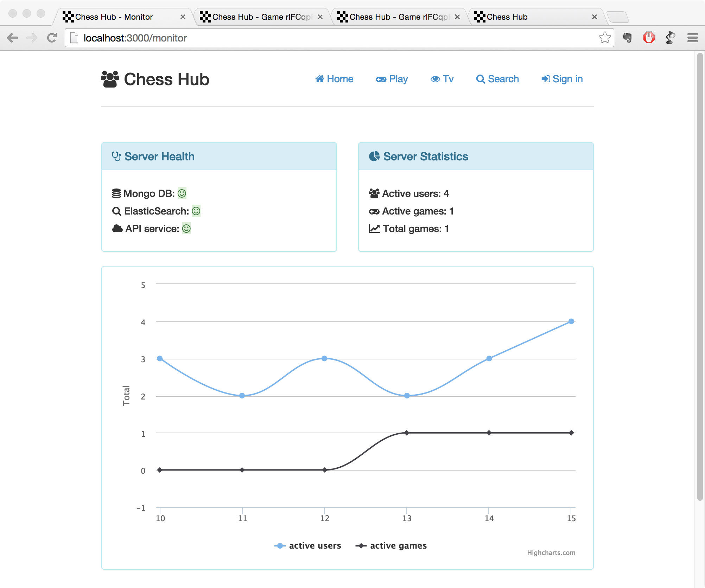Click the Highcharts.com credit link

(551, 552)
